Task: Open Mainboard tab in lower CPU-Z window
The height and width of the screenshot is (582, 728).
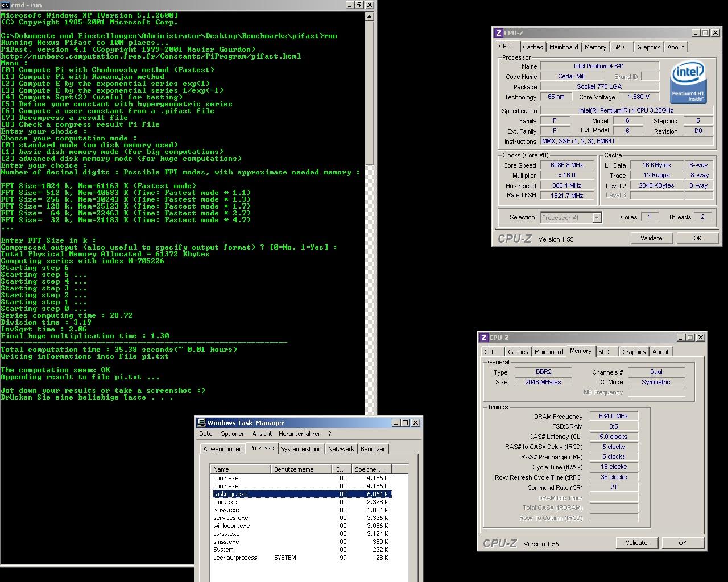Action: 549,352
